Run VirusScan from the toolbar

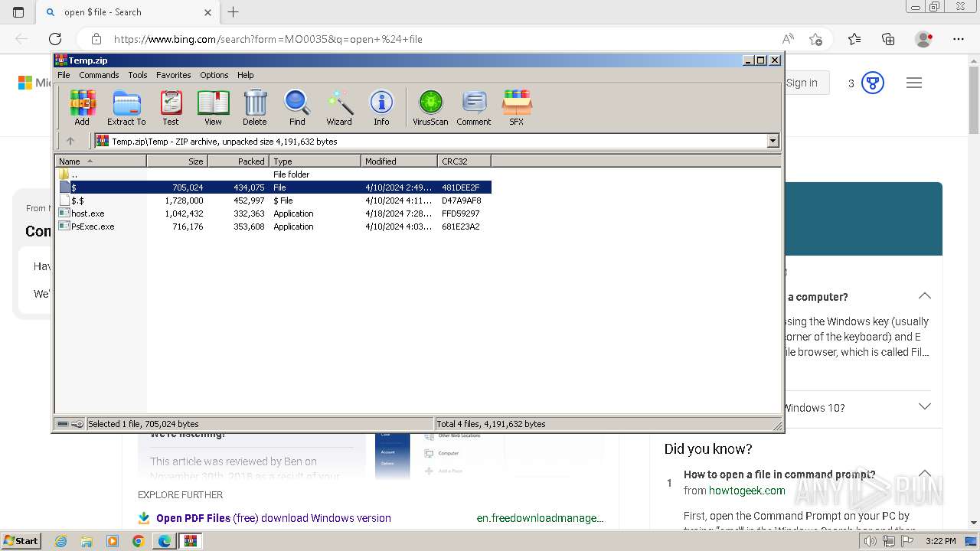(430, 107)
